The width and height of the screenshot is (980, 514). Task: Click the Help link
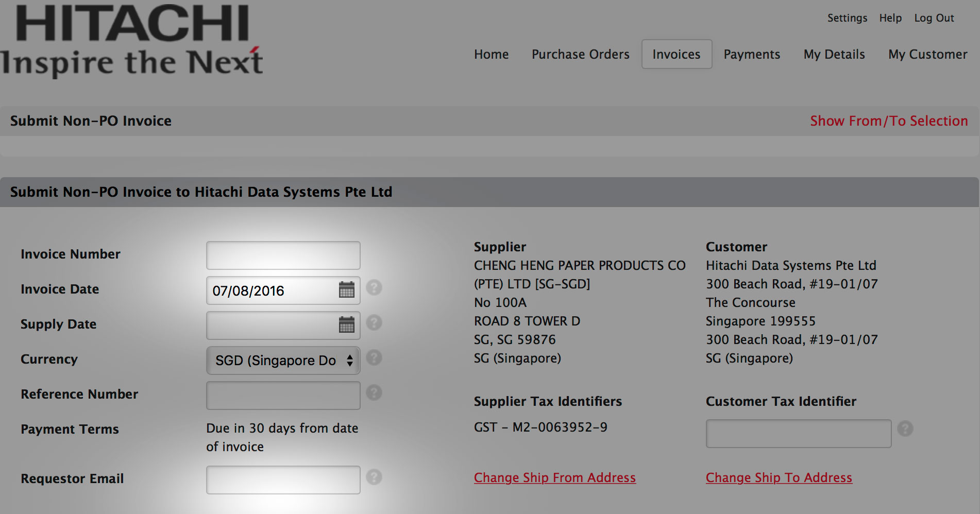pos(890,18)
